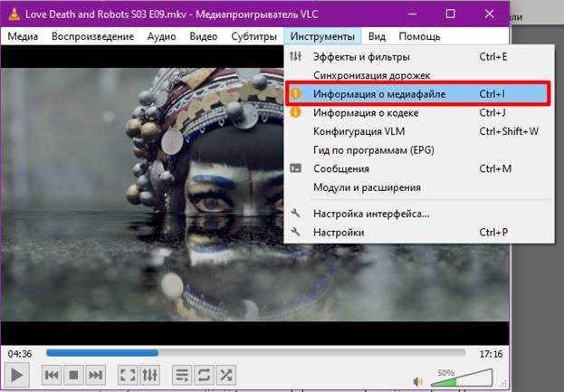Toggle the playlist view
The image size is (564, 392).
(182, 375)
